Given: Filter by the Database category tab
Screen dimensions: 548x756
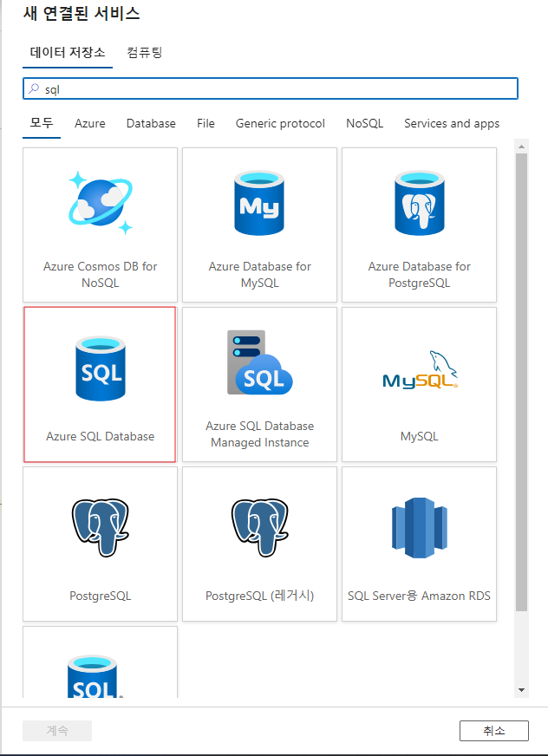Looking at the screenshot, I should pos(151,123).
